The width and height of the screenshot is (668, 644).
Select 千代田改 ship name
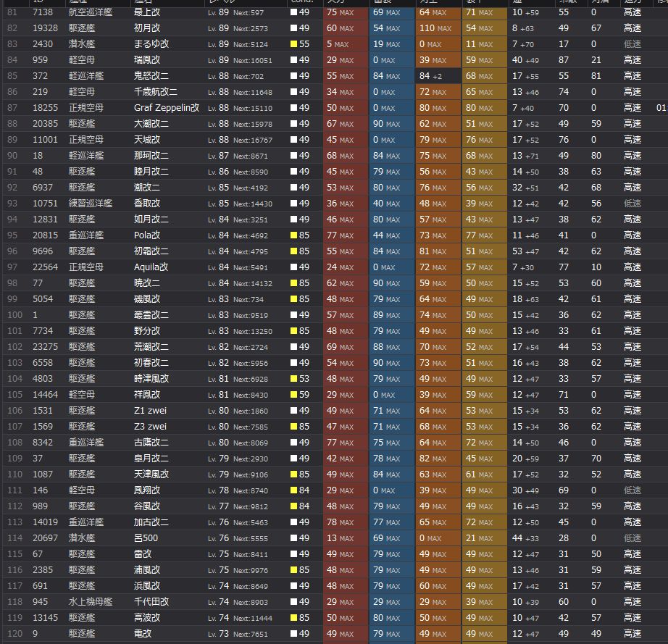tap(151, 601)
